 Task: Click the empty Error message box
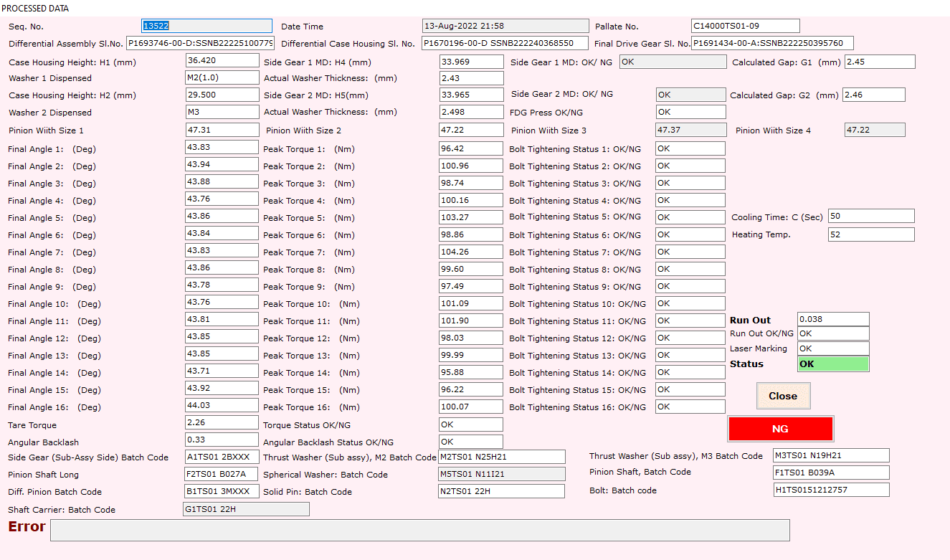[x=419, y=530]
